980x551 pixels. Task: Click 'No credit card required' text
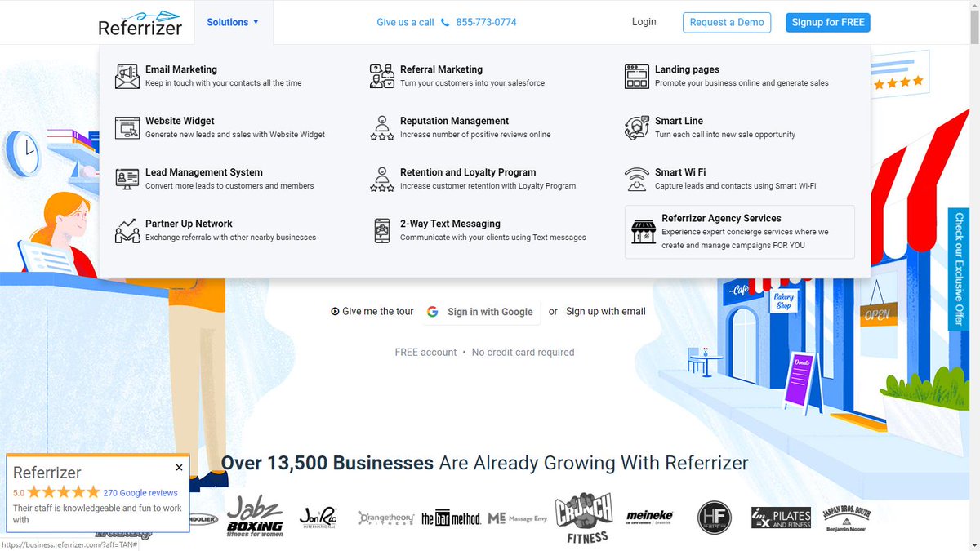[523, 352]
